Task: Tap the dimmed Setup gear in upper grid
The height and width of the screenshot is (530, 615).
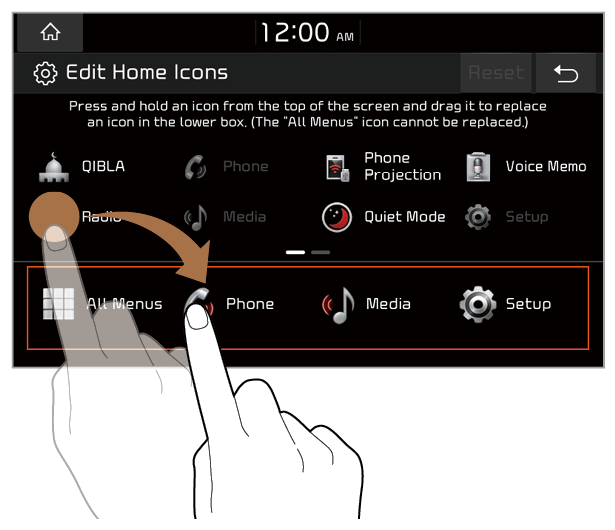Action: point(478,217)
